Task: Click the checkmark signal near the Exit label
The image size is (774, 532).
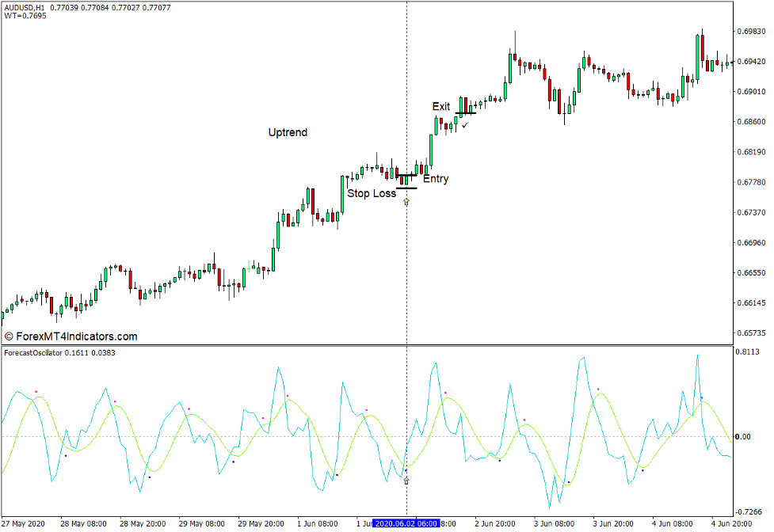Action: [x=465, y=125]
